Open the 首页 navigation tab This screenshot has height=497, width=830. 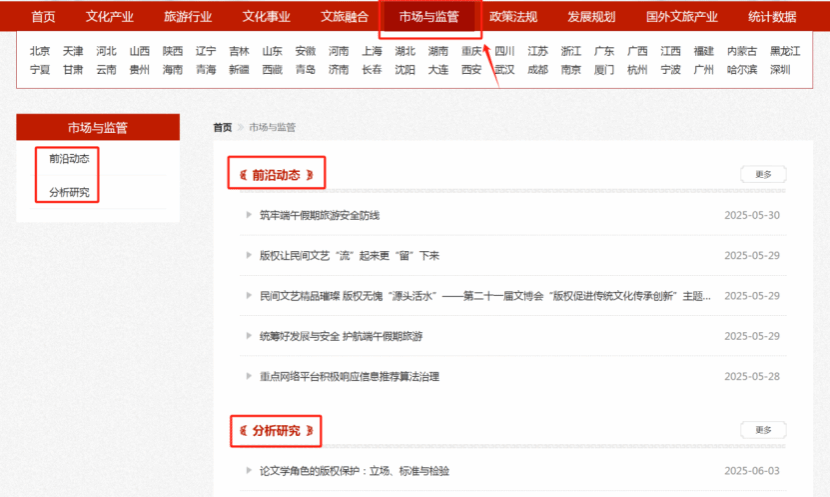pyautogui.click(x=43, y=17)
